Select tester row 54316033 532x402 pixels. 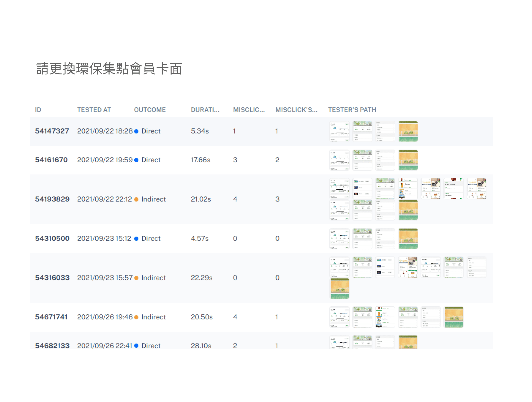click(52, 278)
